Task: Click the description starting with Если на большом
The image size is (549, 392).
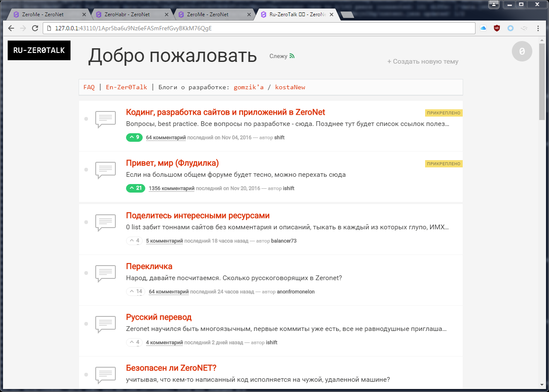Action: (x=236, y=175)
